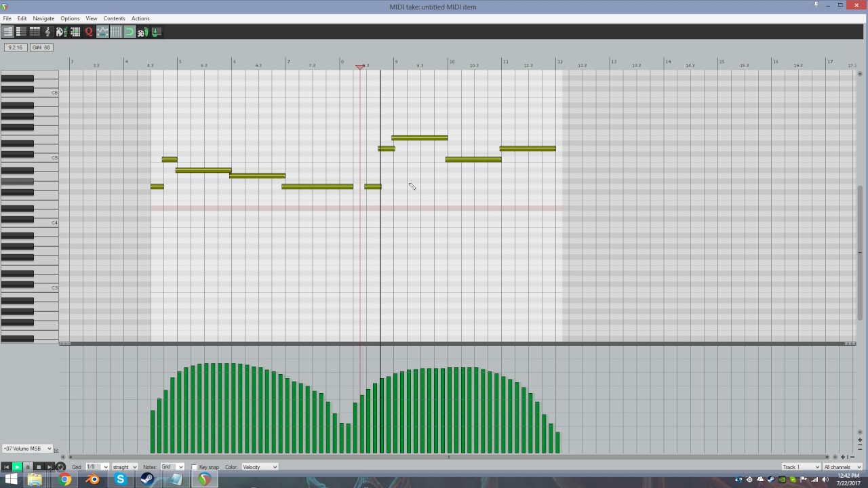Click the green dock editor icon

point(156,32)
